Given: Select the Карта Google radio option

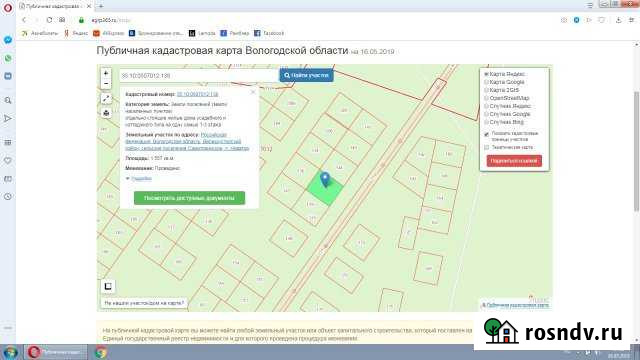Looking at the screenshot, I should click(486, 82).
